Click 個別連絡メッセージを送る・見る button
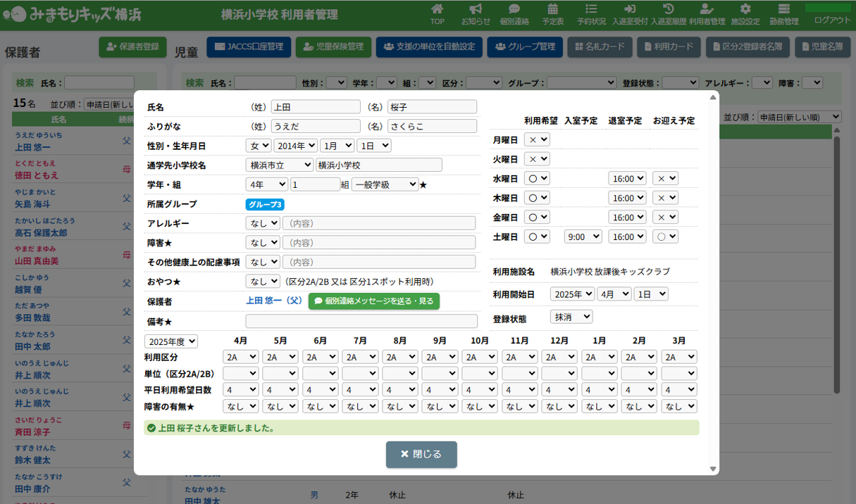 click(x=373, y=301)
